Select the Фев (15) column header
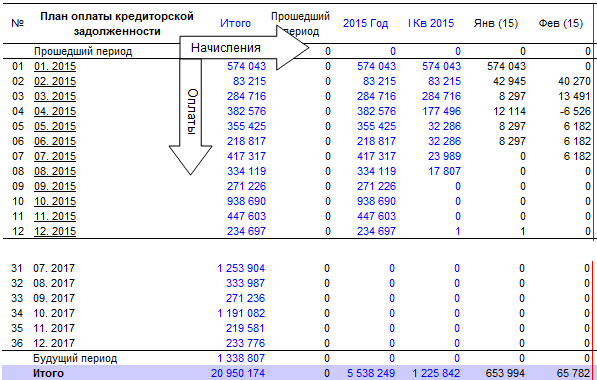Viewport: 597px width, 380px height. (x=560, y=23)
